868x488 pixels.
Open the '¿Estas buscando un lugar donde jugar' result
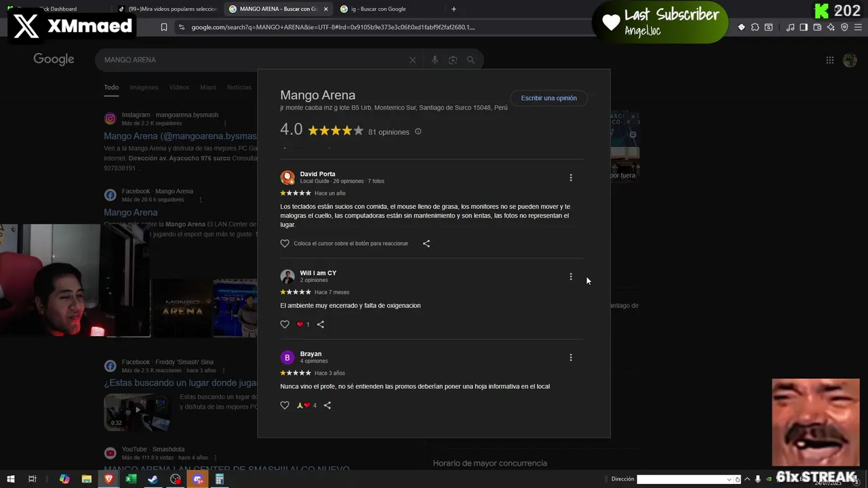(180, 383)
